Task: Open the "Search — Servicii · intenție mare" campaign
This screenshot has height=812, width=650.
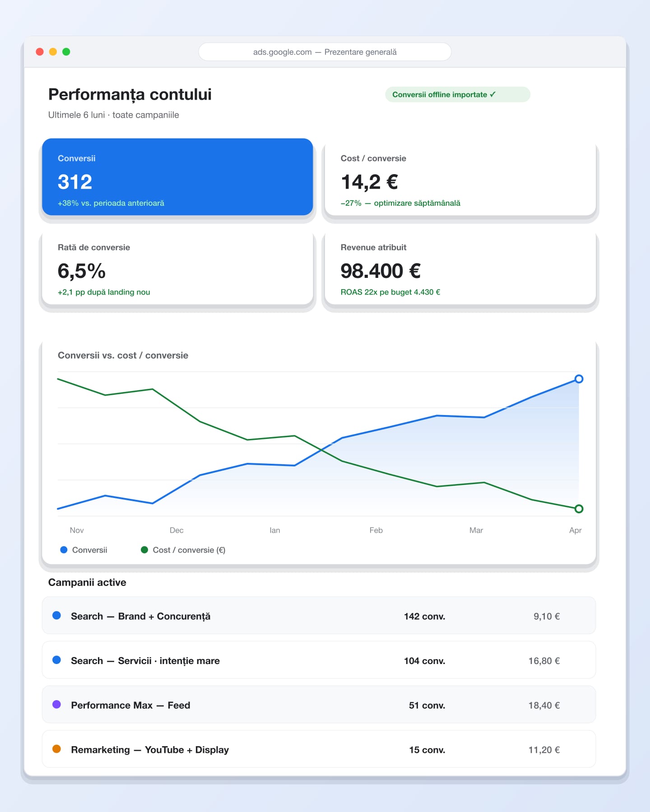Action: [x=319, y=660]
